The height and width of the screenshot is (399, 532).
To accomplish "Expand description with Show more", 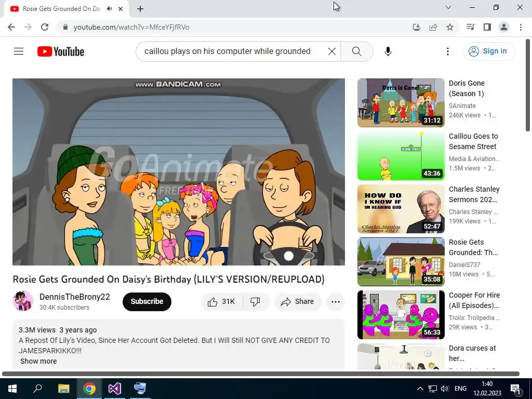I will pos(38,361).
